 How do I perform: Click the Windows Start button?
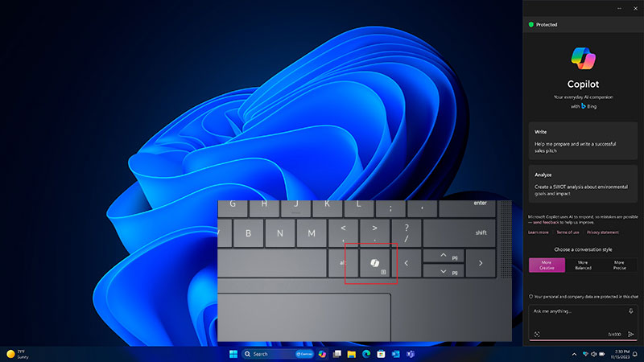tap(233, 354)
